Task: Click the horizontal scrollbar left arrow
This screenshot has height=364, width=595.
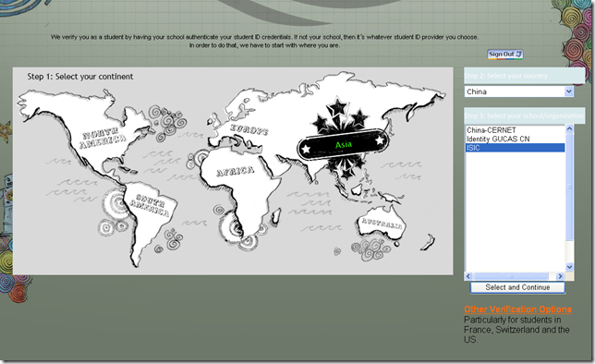Action: click(x=468, y=276)
